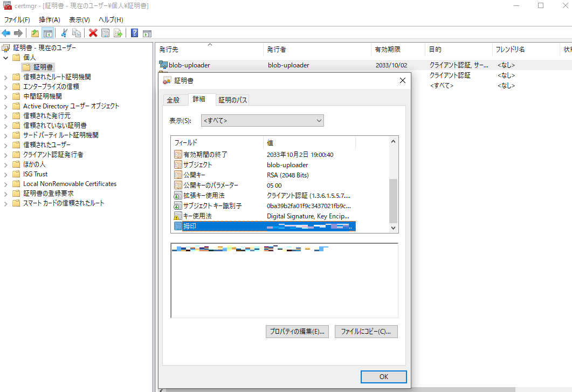572x392 pixels.
Task: Click OK button in certificate dialog
Action: click(x=383, y=377)
